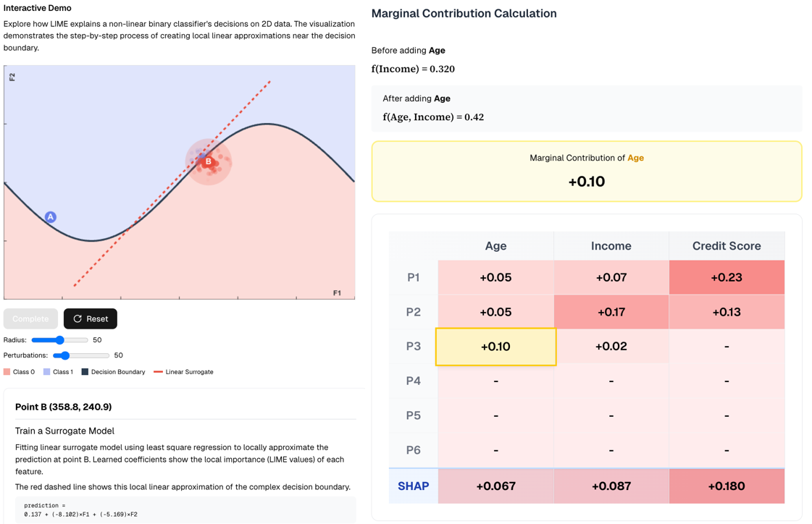Click the P3 row label
The width and height of the screenshot is (812, 524).
tap(413, 346)
